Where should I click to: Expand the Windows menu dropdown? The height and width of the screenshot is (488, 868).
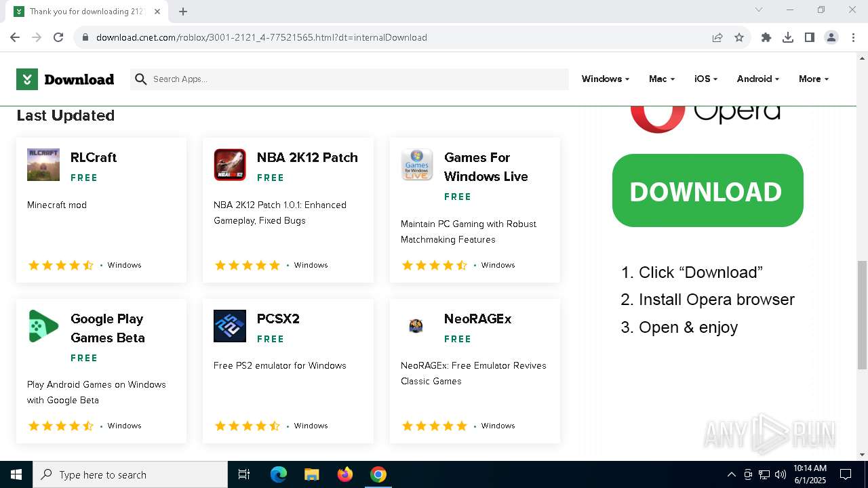click(605, 79)
